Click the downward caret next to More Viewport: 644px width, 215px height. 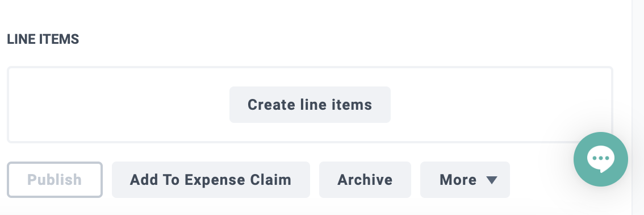tap(492, 180)
